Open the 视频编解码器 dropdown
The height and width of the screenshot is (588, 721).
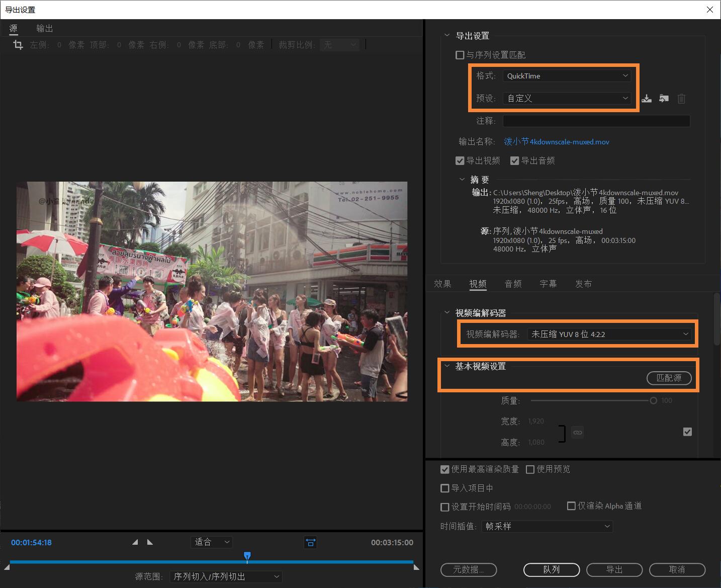click(609, 334)
